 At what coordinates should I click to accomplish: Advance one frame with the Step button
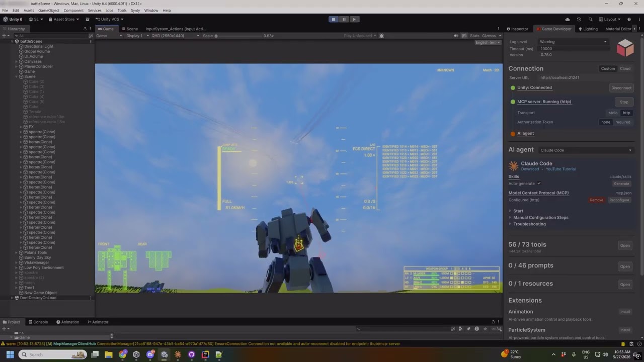(x=355, y=19)
